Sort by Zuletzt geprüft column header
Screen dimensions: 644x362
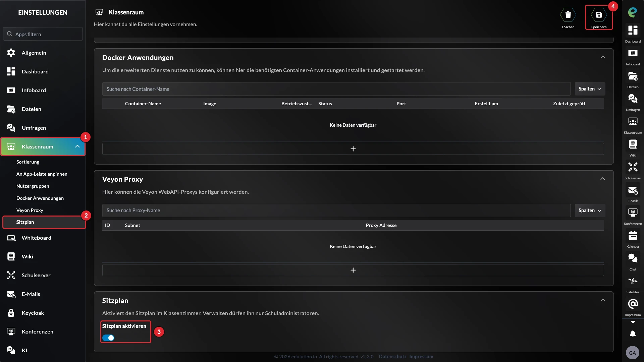[569, 104]
